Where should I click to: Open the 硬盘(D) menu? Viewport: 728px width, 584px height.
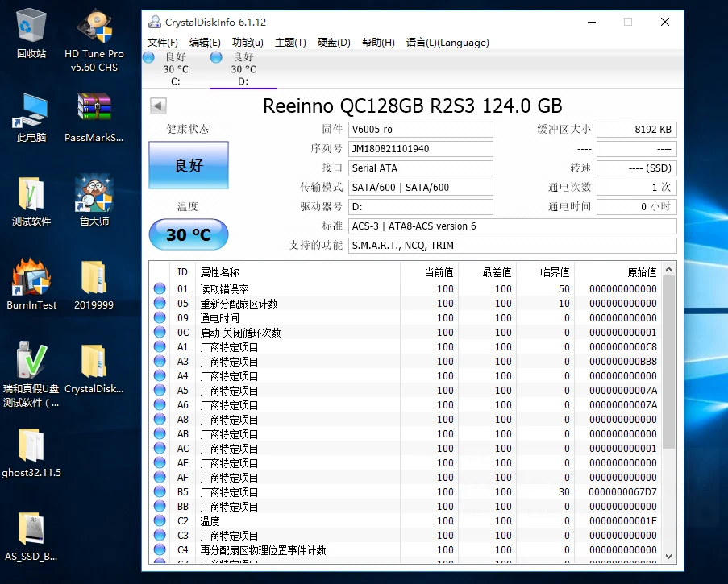[334, 43]
